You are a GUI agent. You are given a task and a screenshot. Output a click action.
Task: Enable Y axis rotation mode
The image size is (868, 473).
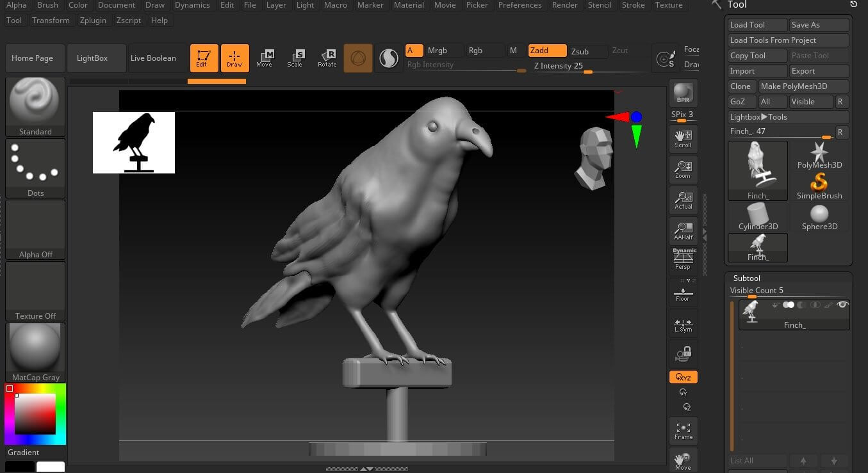pyautogui.click(x=684, y=392)
